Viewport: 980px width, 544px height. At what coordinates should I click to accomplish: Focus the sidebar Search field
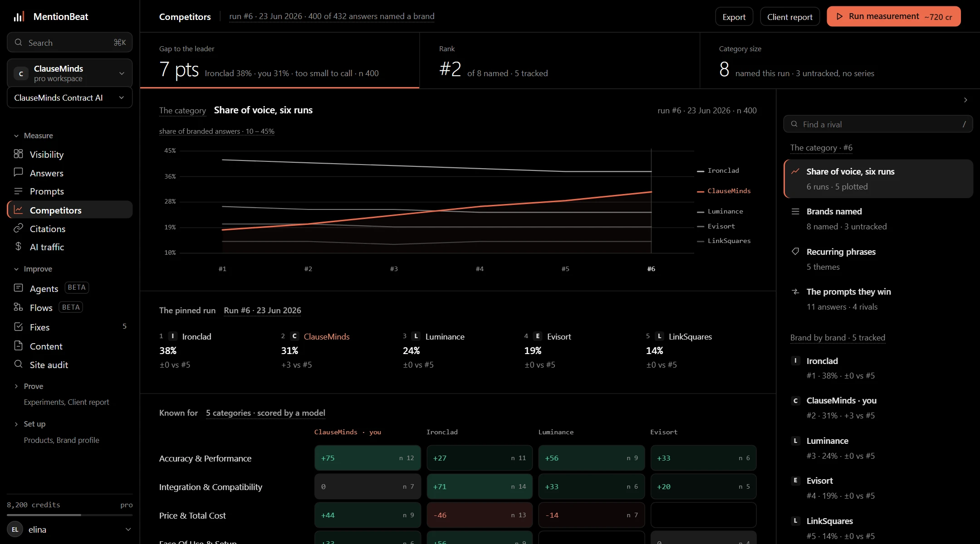pyautogui.click(x=70, y=43)
